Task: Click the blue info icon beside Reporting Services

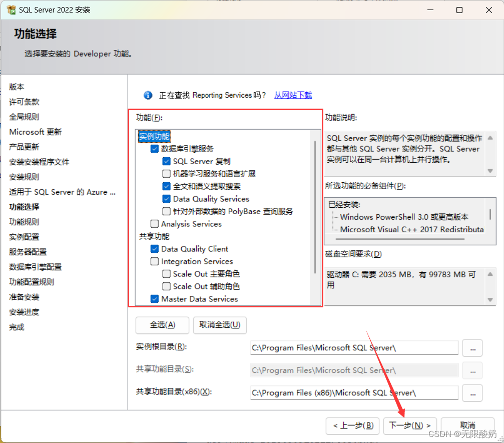Action: click(148, 95)
